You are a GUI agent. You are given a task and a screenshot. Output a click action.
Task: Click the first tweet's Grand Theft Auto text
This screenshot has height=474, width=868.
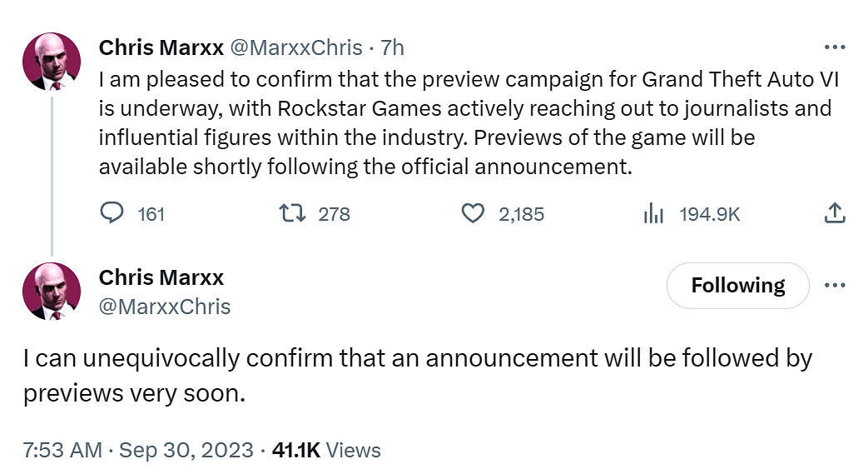pos(732,80)
